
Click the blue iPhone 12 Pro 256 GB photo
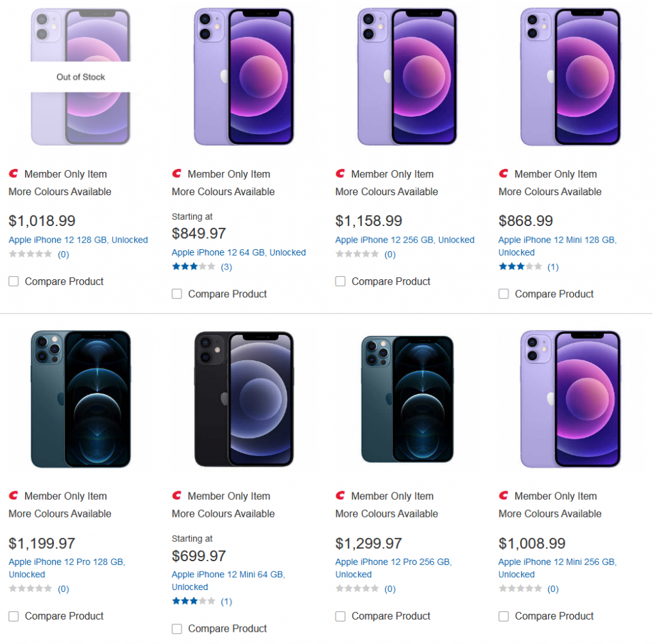[406, 398]
